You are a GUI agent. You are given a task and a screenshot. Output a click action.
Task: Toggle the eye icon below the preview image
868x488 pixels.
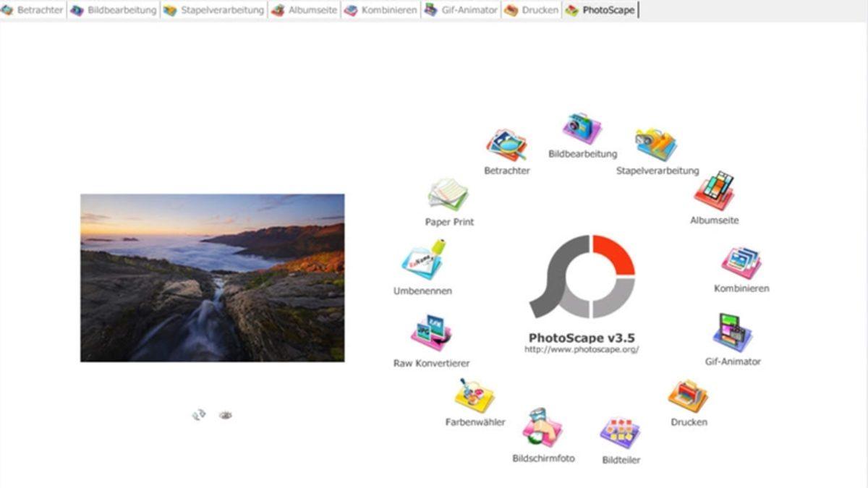click(225, 414)
